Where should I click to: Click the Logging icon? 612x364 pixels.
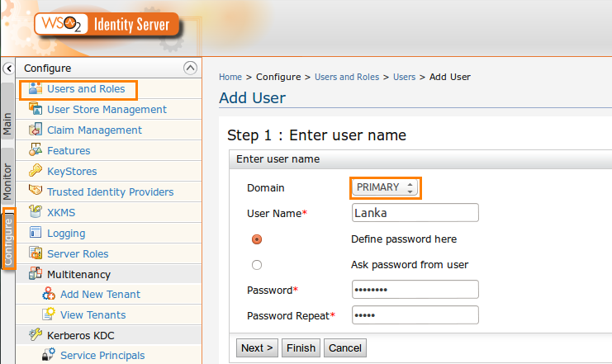[36, 233]
